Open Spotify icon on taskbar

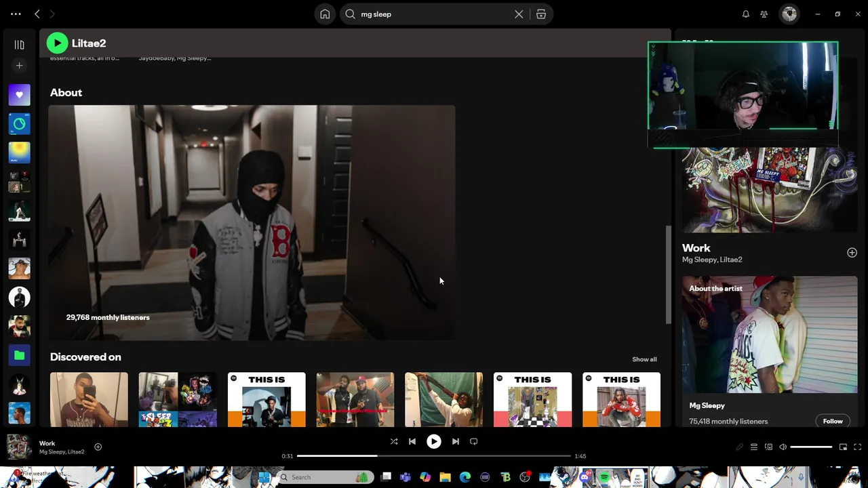pyautogui.click(x=604, y=477)
